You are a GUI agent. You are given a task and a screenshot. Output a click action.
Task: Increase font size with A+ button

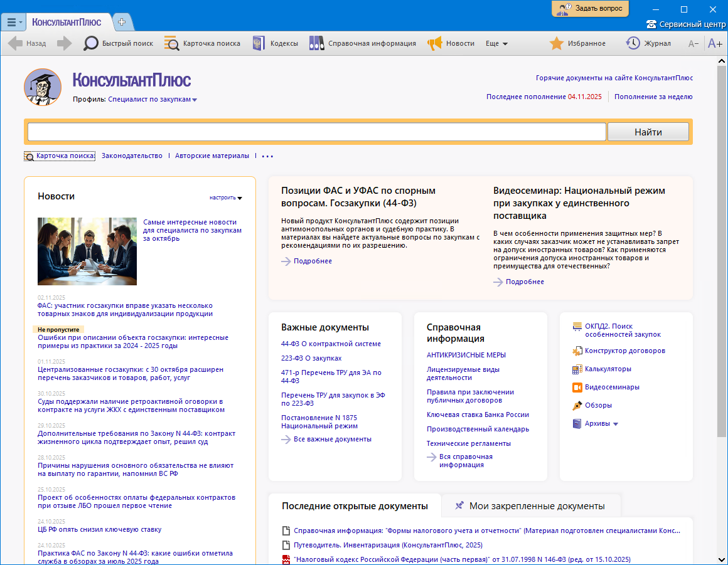[715, 43]
